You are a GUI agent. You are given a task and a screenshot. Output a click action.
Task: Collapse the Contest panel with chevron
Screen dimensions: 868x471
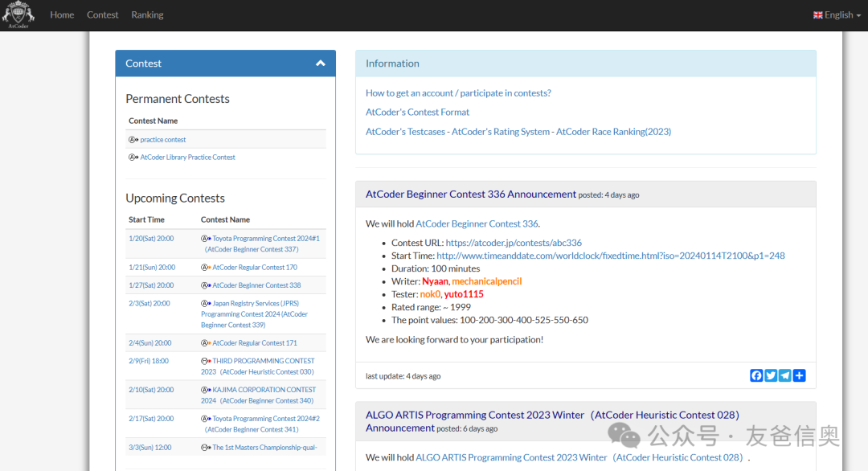(x=321, y=63)
